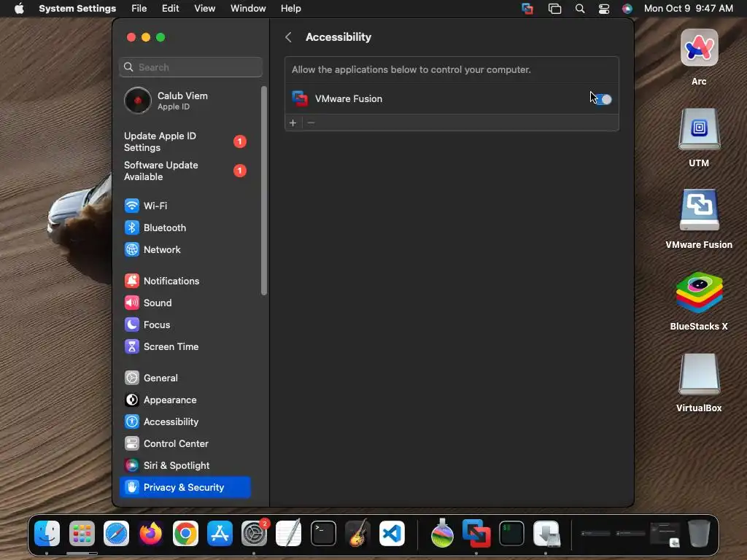Open Launchpad from the Dock
This screenshot has width=747, height=560.
[82, 533]
